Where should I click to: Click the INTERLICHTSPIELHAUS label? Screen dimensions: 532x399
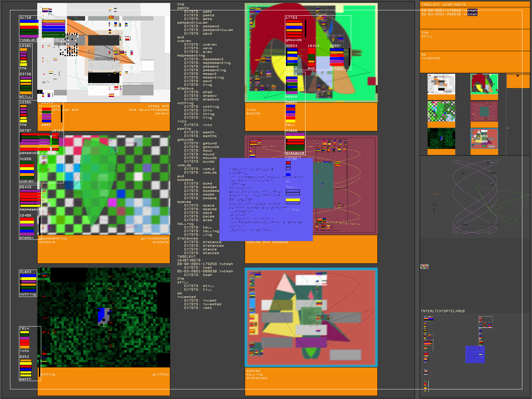tap(443, 311)
